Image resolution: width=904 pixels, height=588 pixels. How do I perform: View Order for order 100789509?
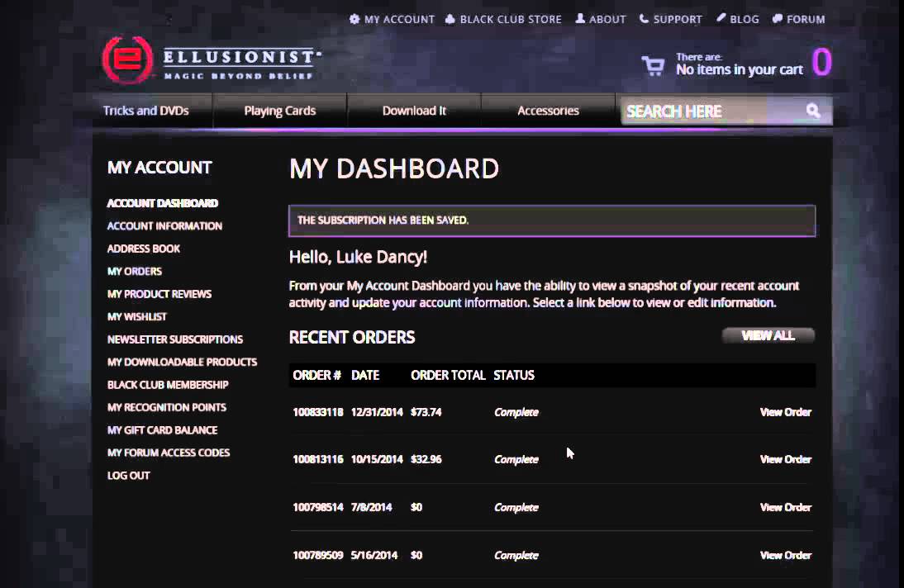pos(785,555)
